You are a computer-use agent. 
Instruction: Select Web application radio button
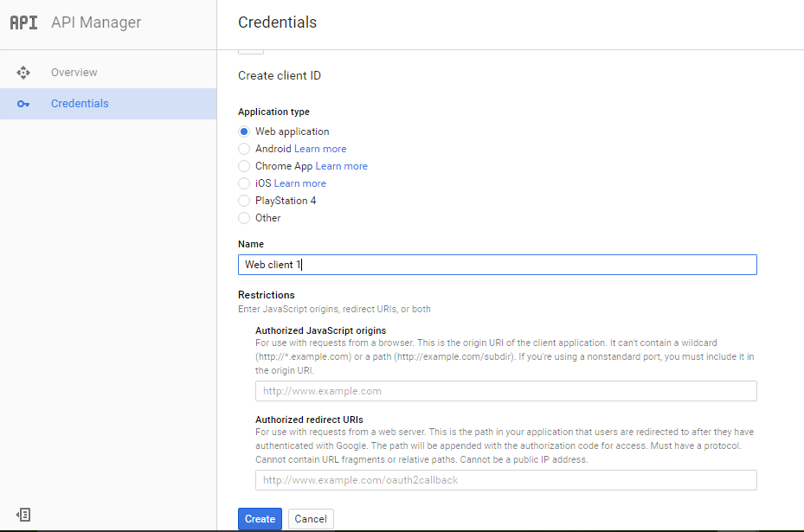coord(244,131)
